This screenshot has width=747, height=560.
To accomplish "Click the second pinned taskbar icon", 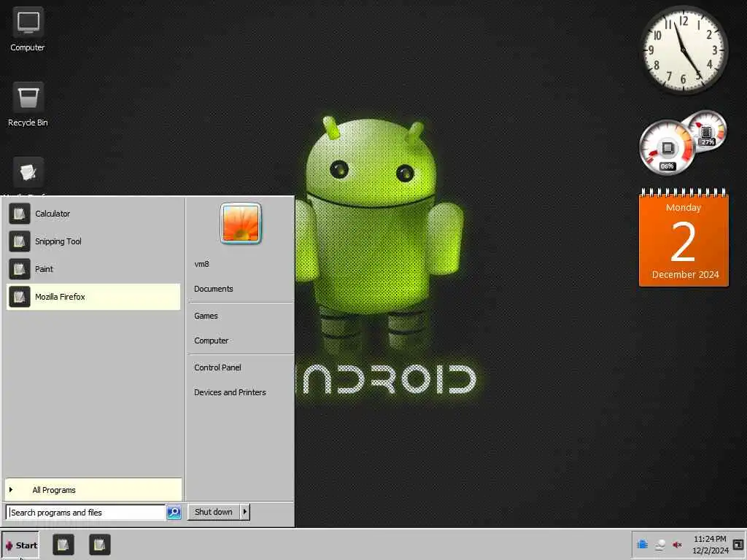I will [99, 545].
